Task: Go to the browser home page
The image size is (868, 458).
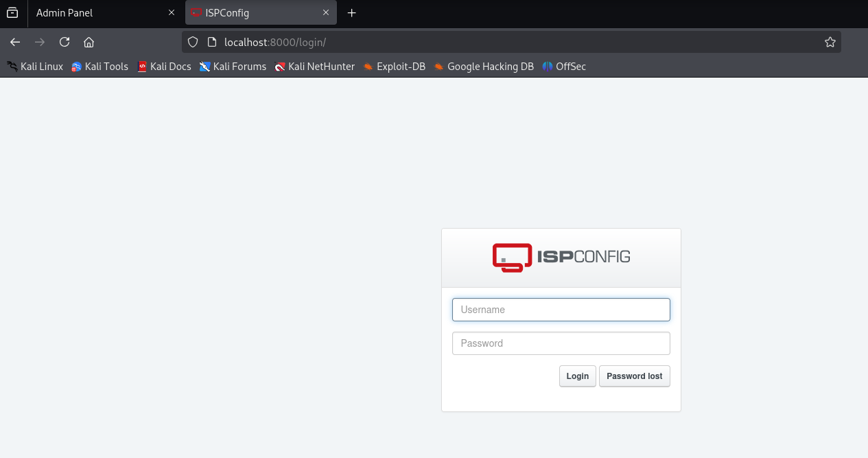Action: click(89, 42)
